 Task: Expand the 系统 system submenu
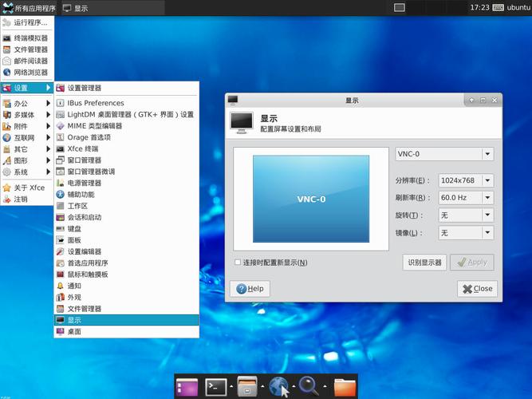[x=27, y=172]
